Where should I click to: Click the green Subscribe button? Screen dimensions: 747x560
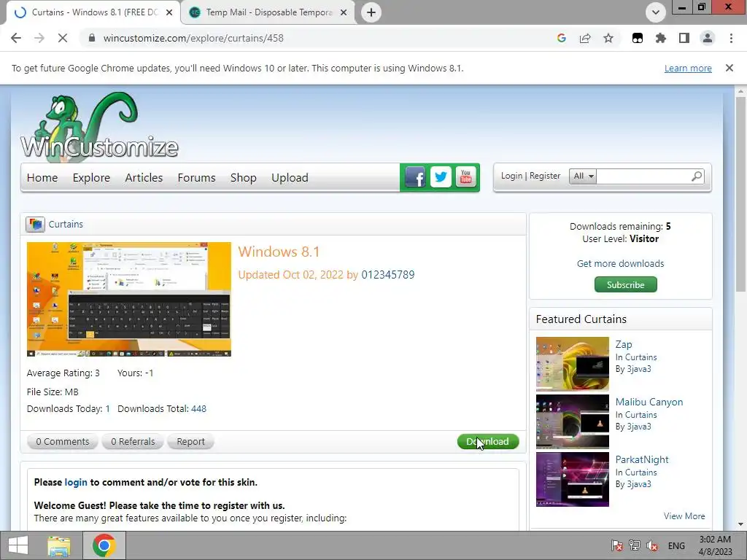point(625,285)
